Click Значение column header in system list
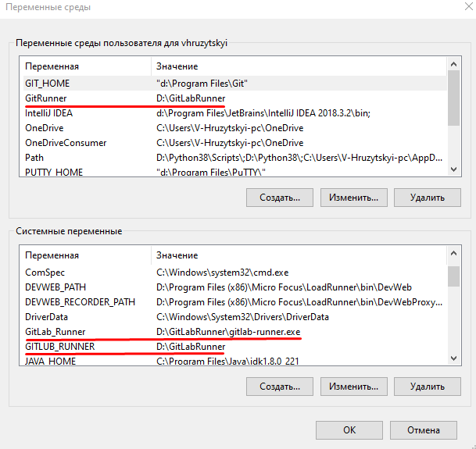The height and width of the screenshot is (449, 476). click(299, 255)
